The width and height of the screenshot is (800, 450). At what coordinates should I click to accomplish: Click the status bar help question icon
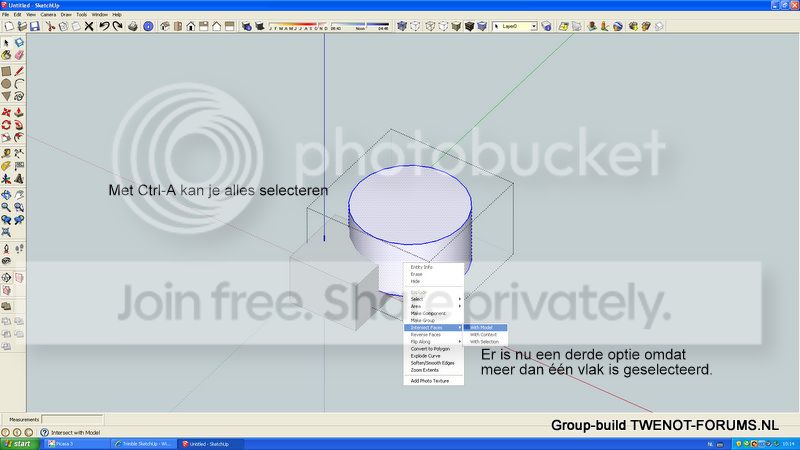point(44,432)
